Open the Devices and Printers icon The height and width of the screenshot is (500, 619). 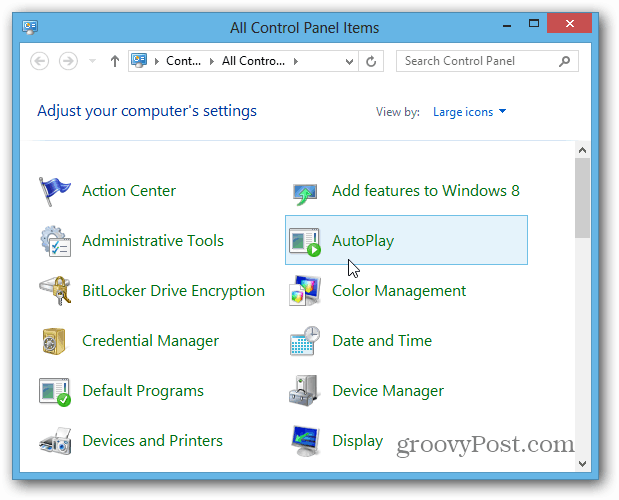point(55,441)
